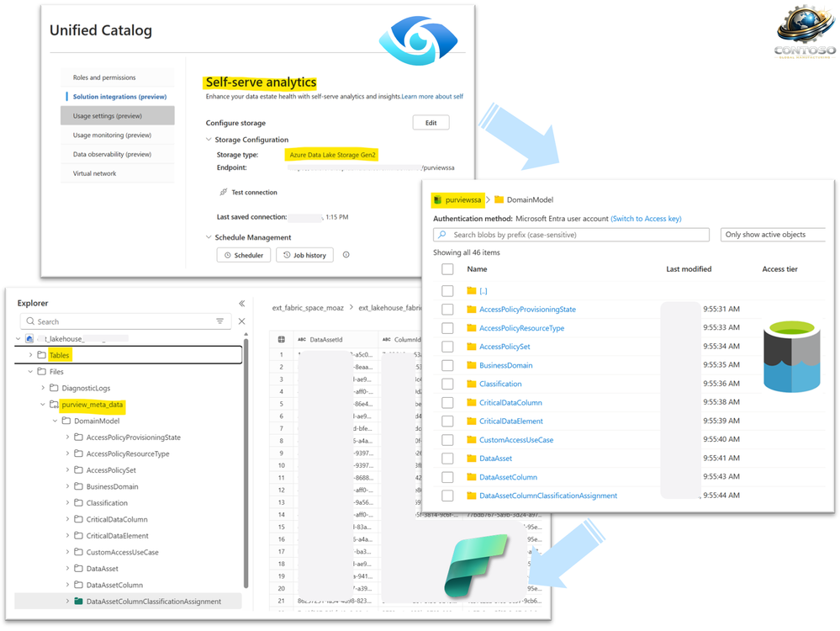
Task: Check AccessPolicyResourceType blob row checkbox
Action: [447, 328]
